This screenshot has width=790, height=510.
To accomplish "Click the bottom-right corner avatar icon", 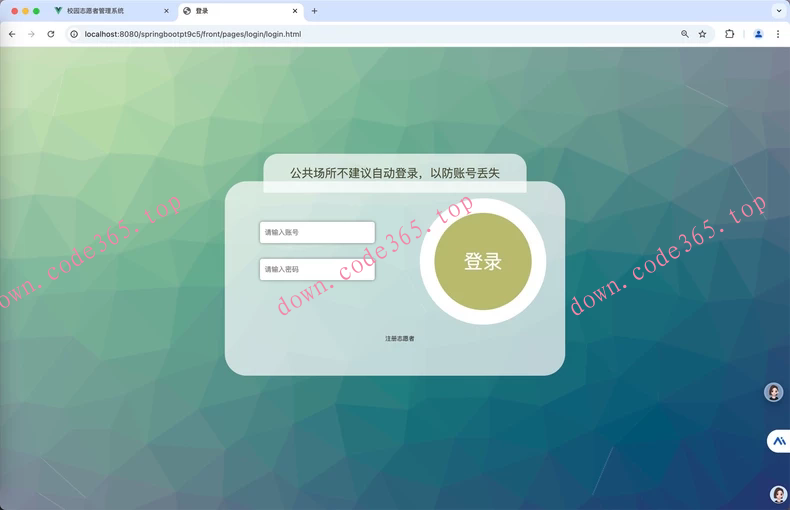I will pyautogui.click(x=779, y=494).
